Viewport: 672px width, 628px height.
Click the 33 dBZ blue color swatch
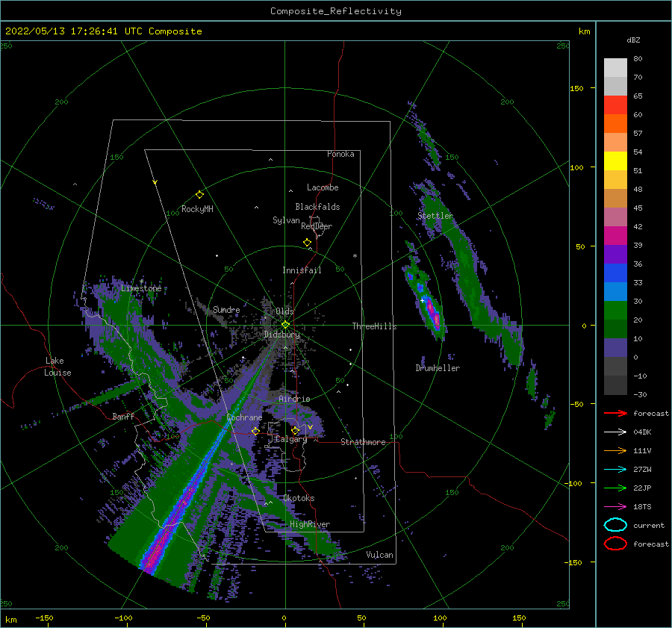(x=615, y=273)
